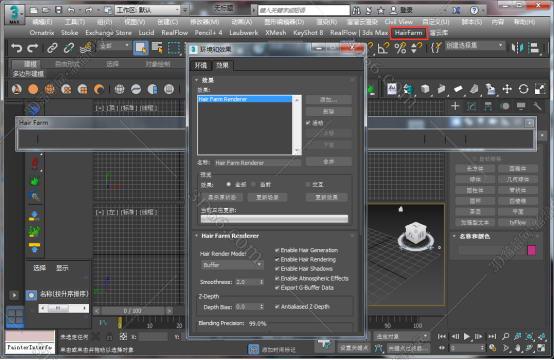Click the star favorites icon in title bar

tap(381, 10)
